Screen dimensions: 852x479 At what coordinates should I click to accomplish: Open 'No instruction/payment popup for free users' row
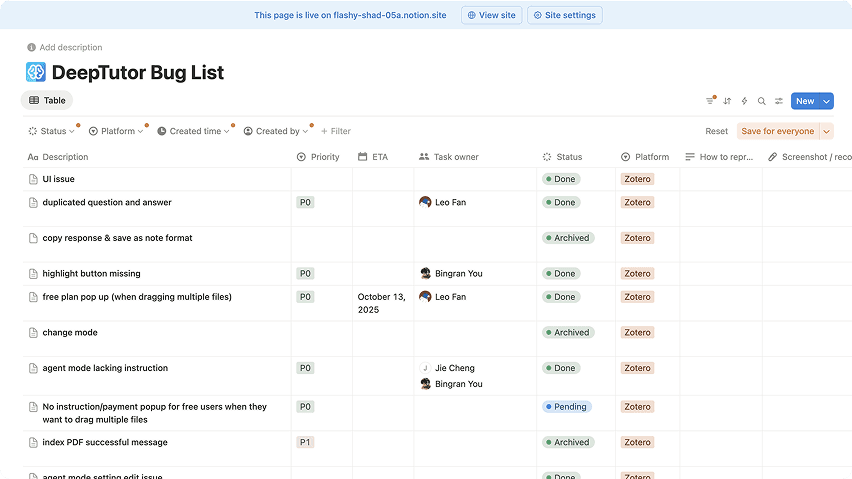154,413
